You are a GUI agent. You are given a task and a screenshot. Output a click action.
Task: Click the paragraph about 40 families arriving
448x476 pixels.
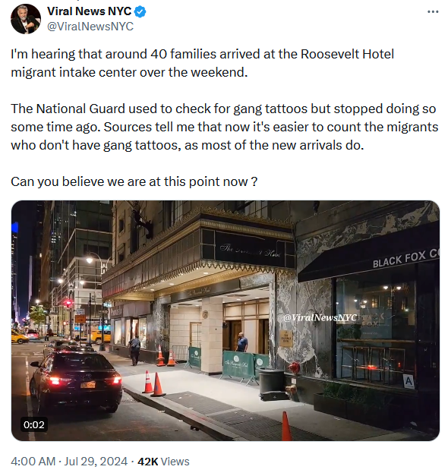tap(202, 63)
